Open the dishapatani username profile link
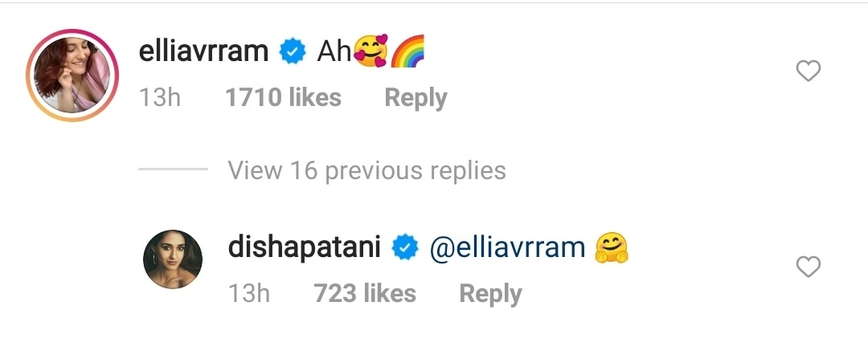868x355 pixels. 304,249
